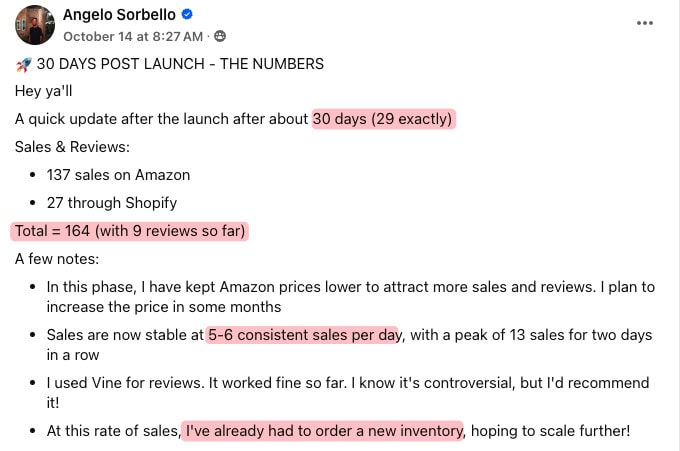Image resolution: width=680 pixels, height=451 pixels.
Task: Click the audience icon beside timestamp
Action: [x=220, y=36]
